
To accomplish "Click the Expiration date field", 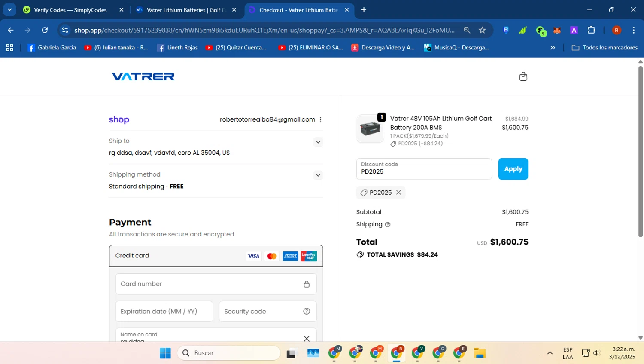I will 164,312.
